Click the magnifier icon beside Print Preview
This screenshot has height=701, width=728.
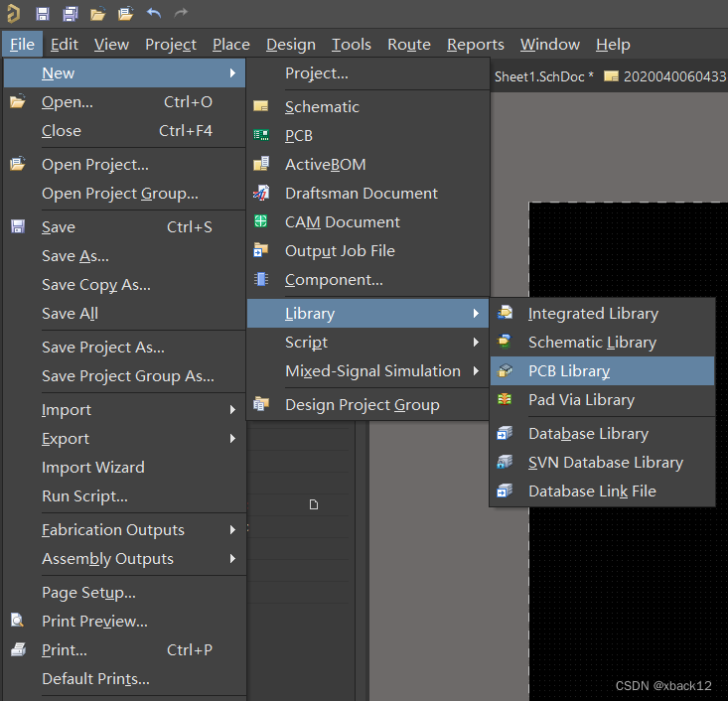pos(17,621)
